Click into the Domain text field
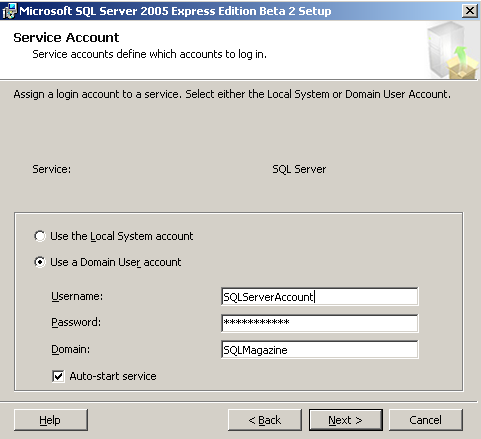 [x=319, y=349]
